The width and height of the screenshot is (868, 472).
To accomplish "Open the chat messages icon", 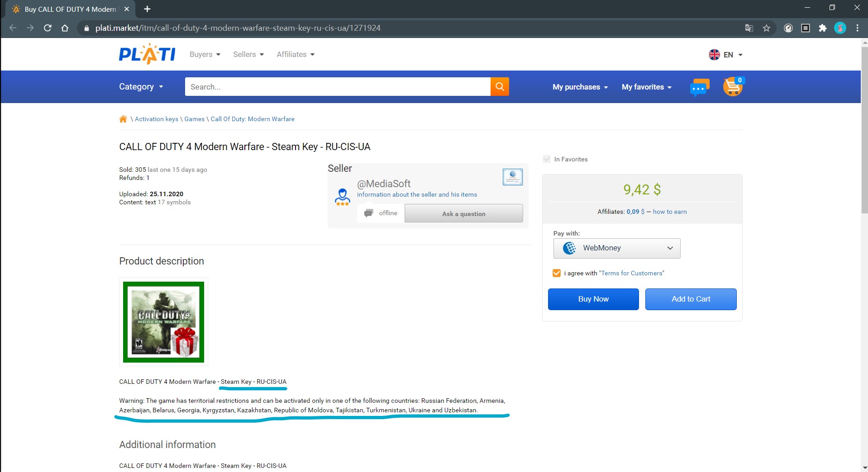I will click(x=700, y=87).
